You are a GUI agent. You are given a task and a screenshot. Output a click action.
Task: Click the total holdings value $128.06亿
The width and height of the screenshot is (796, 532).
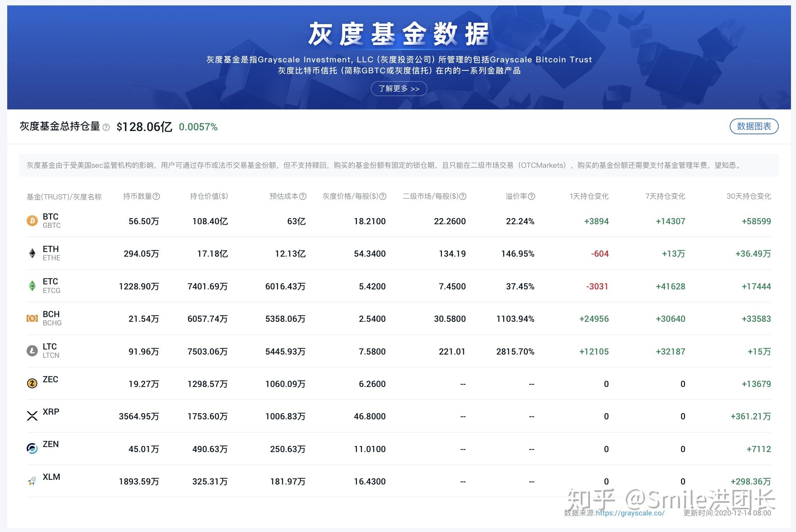tap(144, 127)
